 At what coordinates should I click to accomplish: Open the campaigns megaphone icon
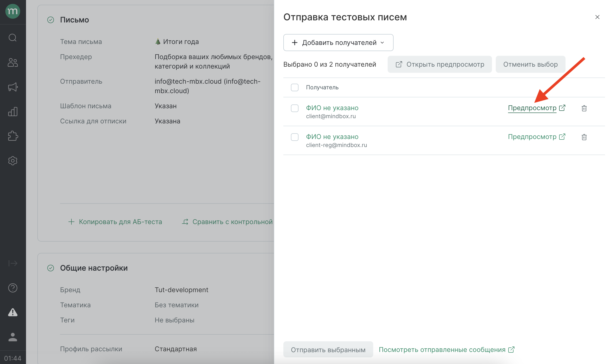click(13, 87)
